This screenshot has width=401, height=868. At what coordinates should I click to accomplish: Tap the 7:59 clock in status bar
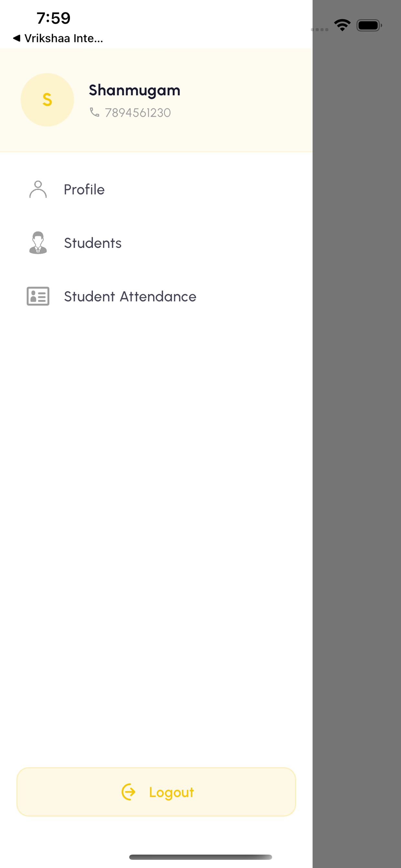[54, 18]
